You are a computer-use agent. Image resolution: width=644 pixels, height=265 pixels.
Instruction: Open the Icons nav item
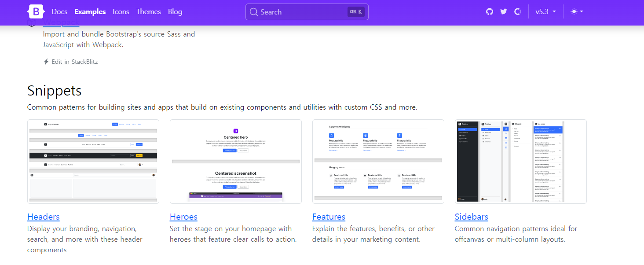121,11
